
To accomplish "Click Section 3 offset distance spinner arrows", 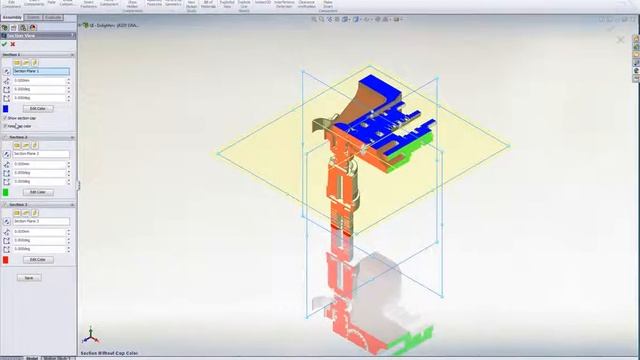I will [x=69, y=231].
